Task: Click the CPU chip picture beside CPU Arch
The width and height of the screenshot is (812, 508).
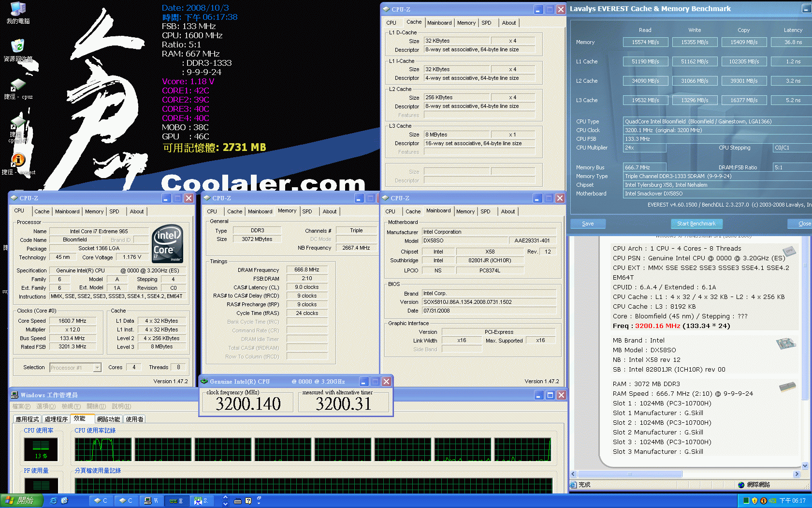Action: tap(789, 251)
